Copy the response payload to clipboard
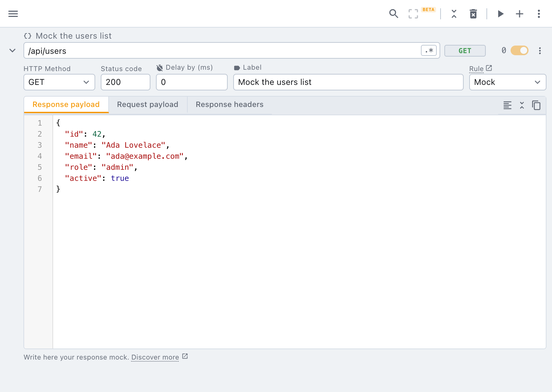Viewport: 552px width, 392px height. 536,105
